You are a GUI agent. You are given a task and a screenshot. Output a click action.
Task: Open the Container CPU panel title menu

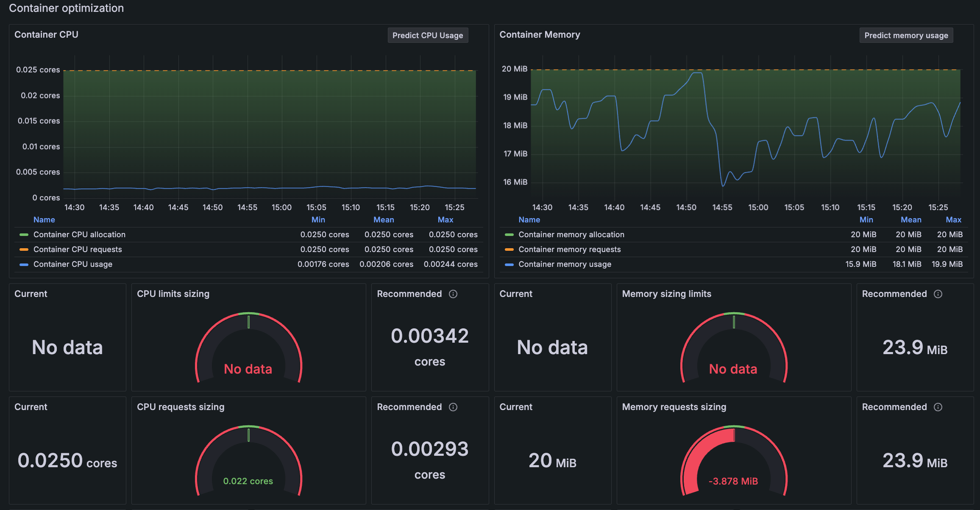(x=47, y=34)
